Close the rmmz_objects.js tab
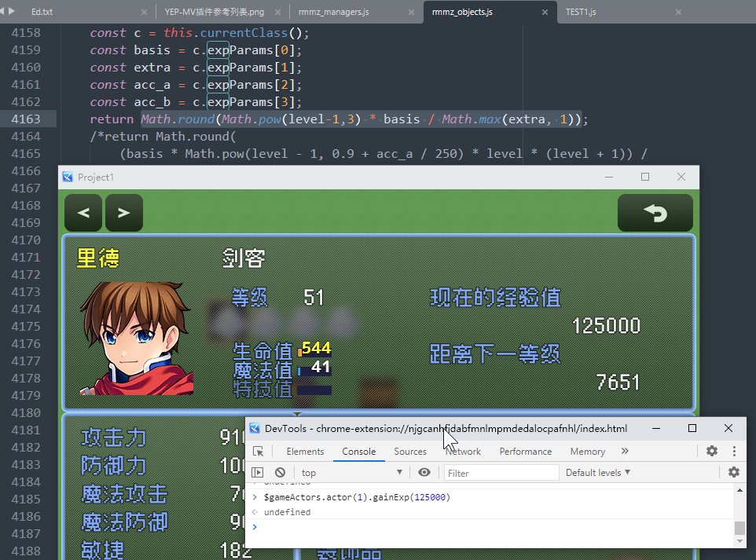 point(545,12)
